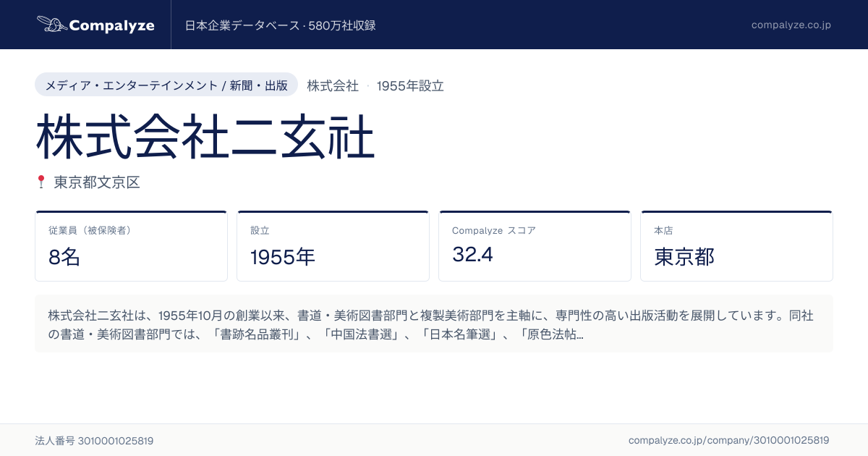Screen dimensions: 868x456
Task: Click the Compalyze brand name in the header
Action: (x=111, y=25)
